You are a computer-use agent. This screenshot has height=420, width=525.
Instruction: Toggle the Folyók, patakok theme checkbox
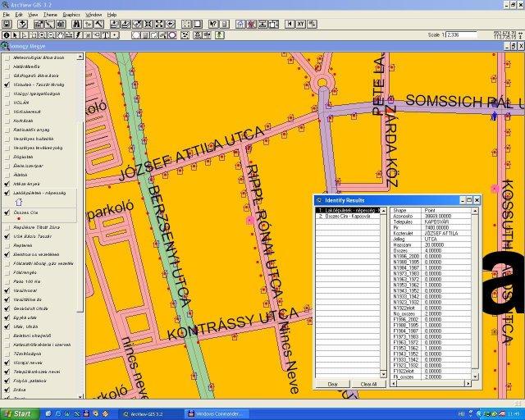click(x=7, y=380)
